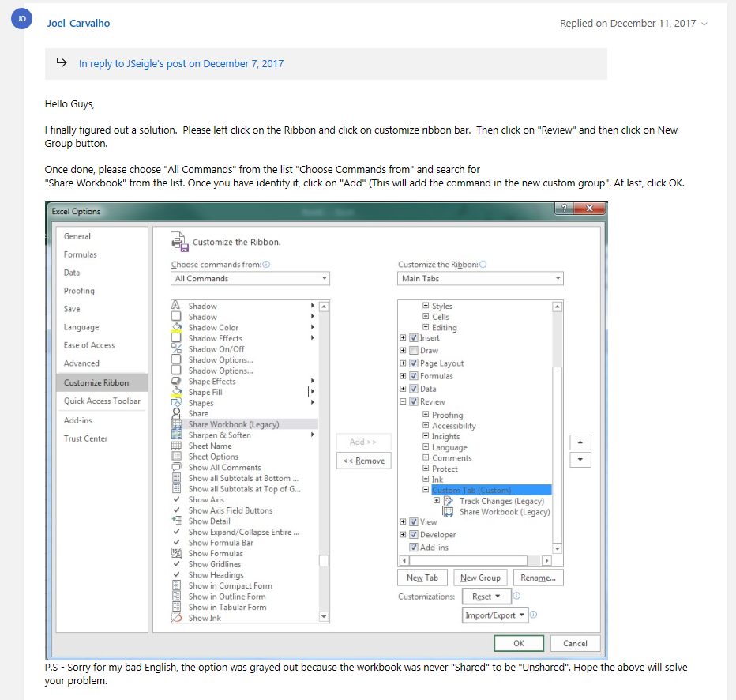
Task: Click the Choose commands from info icon
Action: 266,265
